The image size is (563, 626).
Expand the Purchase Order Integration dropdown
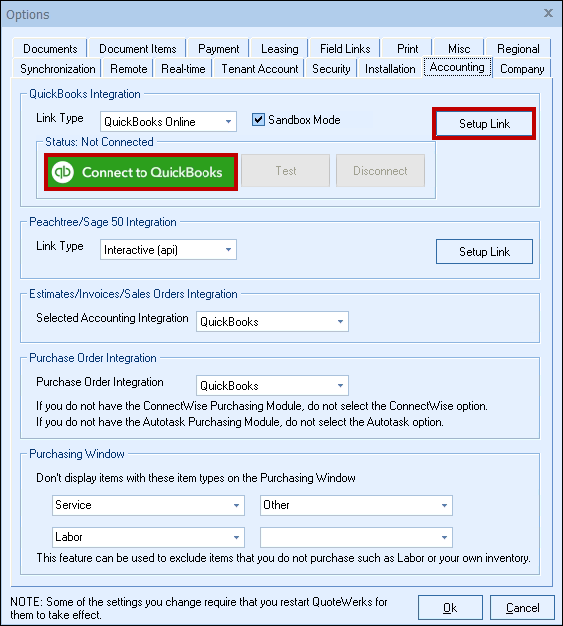[x=272, y=386]
